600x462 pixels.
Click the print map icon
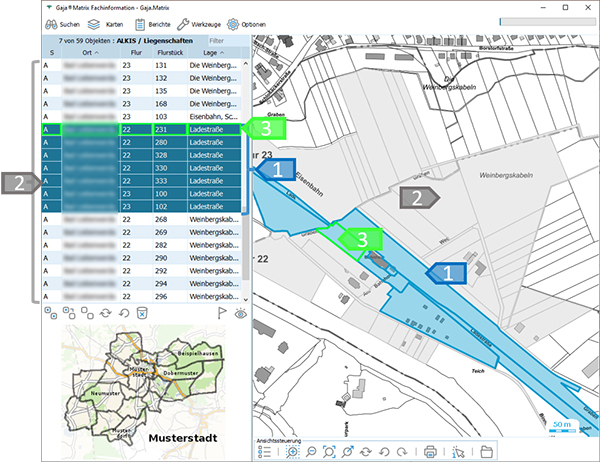[430, 451]
